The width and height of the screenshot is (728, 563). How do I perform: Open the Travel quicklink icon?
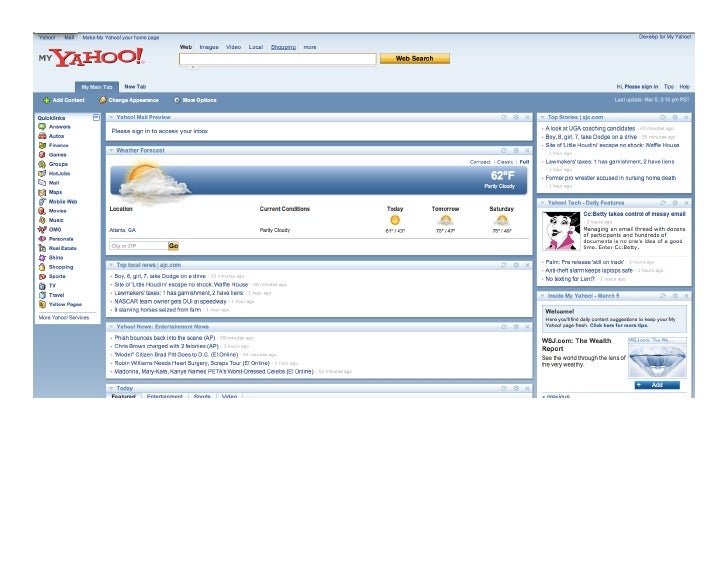(x=42, y=295)
